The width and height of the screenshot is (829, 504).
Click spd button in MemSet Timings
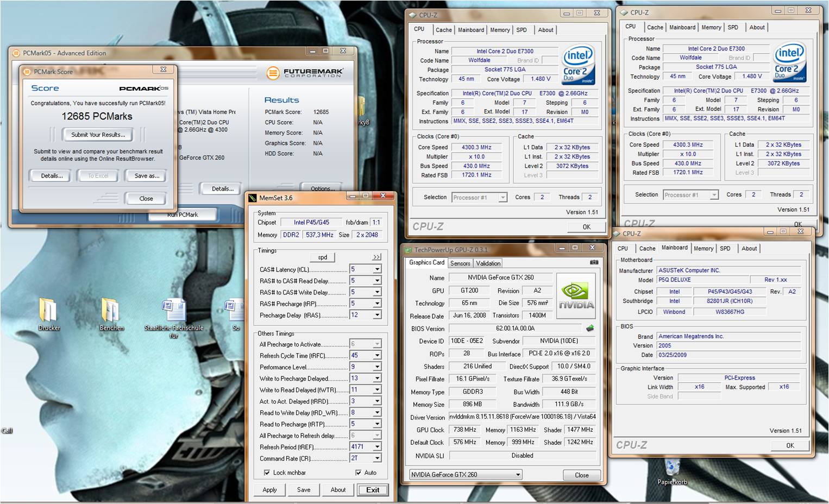tap(322, 257)
